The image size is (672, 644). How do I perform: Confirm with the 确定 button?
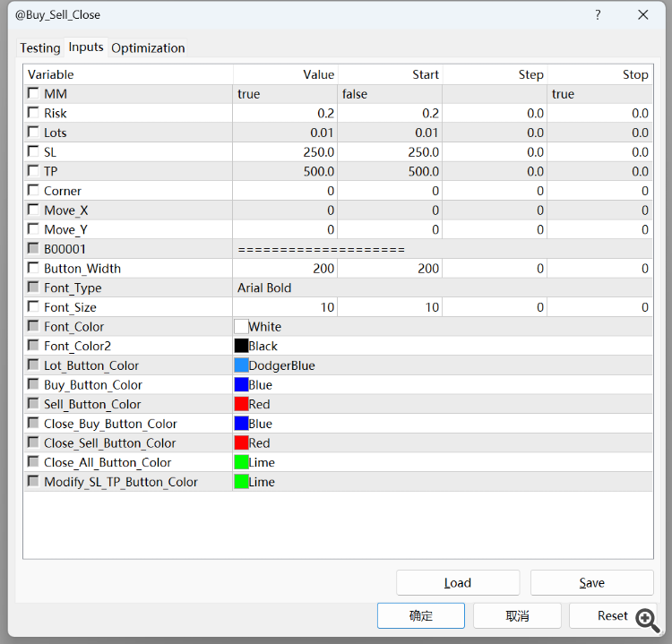[420, 615]
